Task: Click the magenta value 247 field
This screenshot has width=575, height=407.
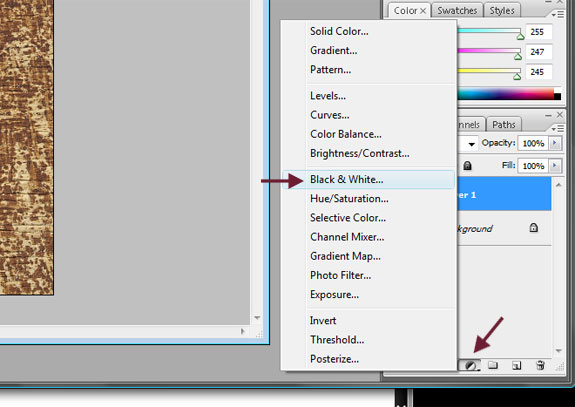Action: pos(539,52)
